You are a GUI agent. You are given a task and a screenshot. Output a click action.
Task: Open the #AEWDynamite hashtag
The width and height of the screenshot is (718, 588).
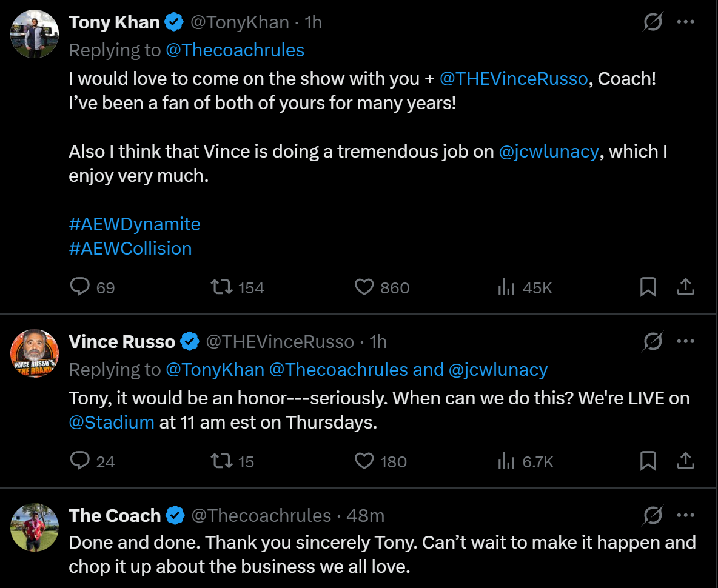[135, 224]
